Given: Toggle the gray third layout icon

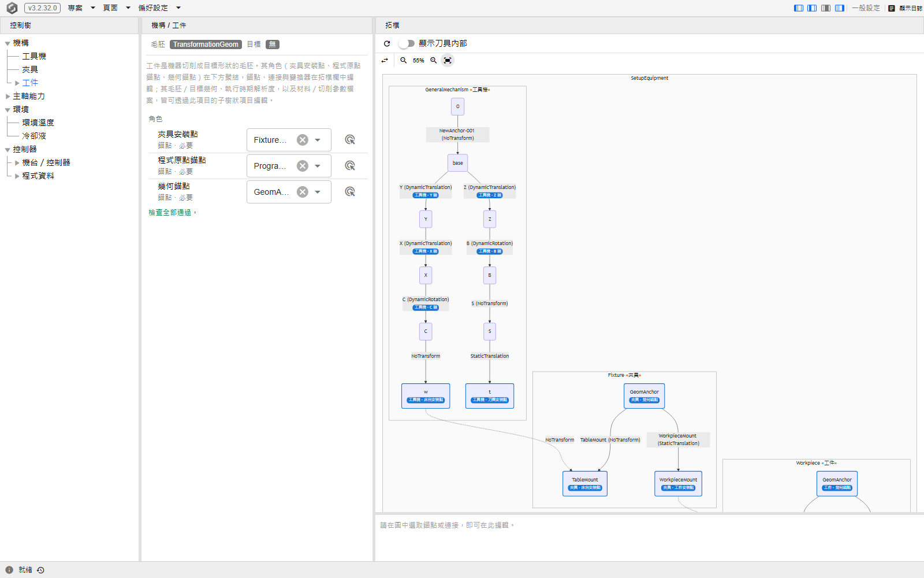Looking at the screenshot, I should (x=826, y=8).
